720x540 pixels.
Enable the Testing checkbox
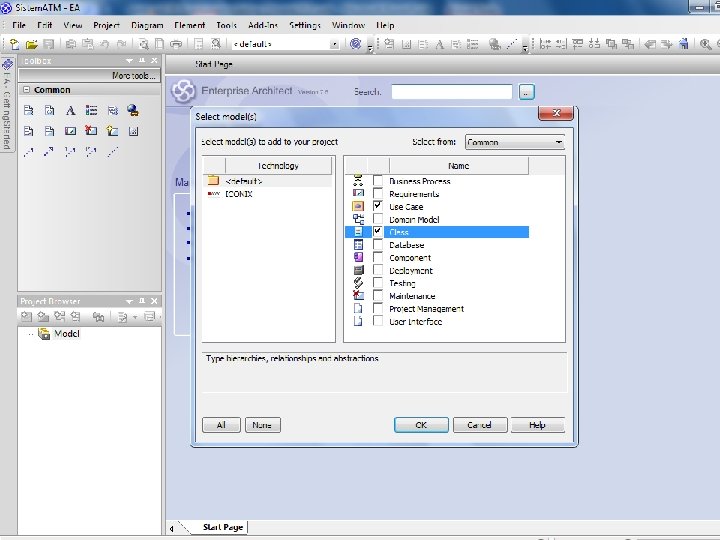pos(377,282)
